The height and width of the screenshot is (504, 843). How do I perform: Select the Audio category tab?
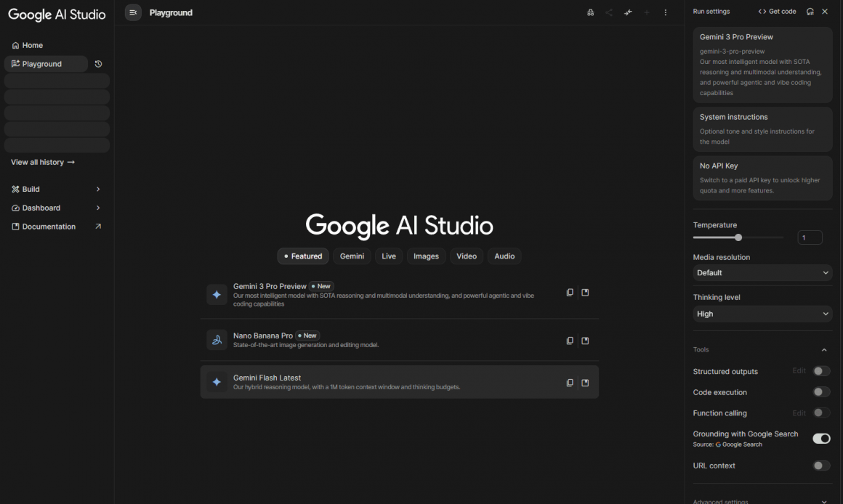504,256
